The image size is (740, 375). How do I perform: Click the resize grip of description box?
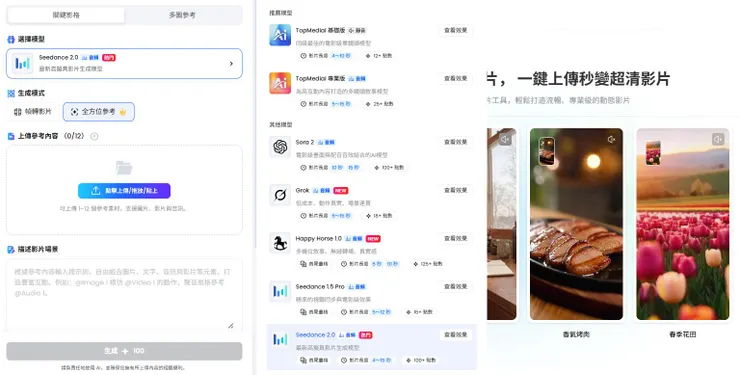point(231,325)
